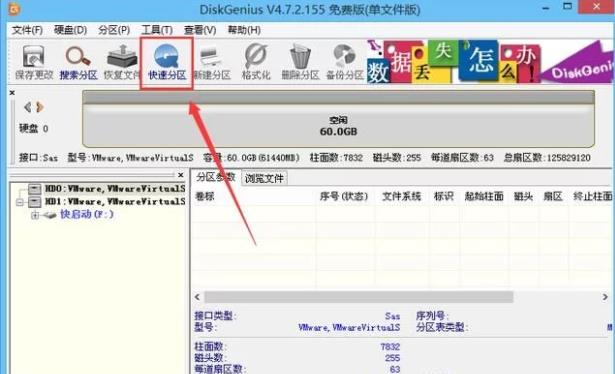Open Backup Partition (备份分区) tool
The image size is (615, 374).
click(x=345, y=62)
